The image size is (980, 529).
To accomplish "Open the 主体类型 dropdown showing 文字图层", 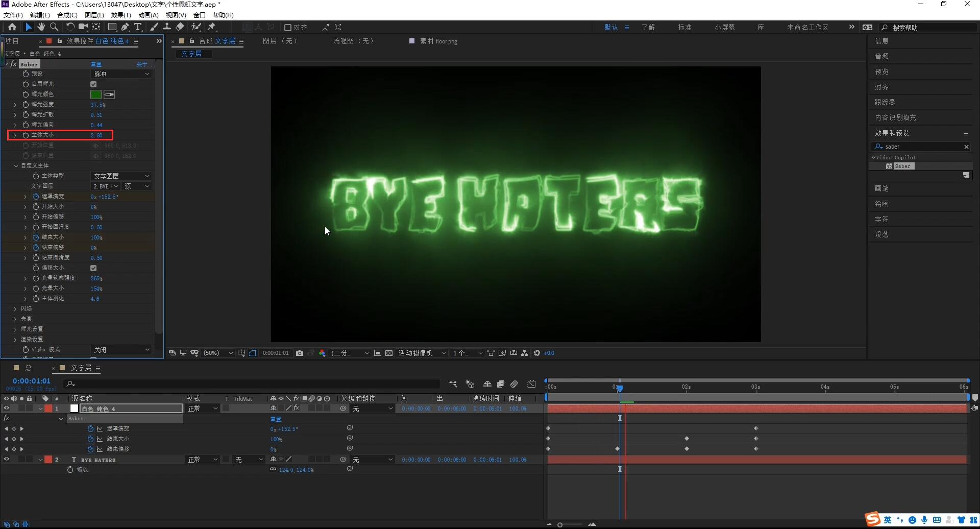I will coord(121,176).
